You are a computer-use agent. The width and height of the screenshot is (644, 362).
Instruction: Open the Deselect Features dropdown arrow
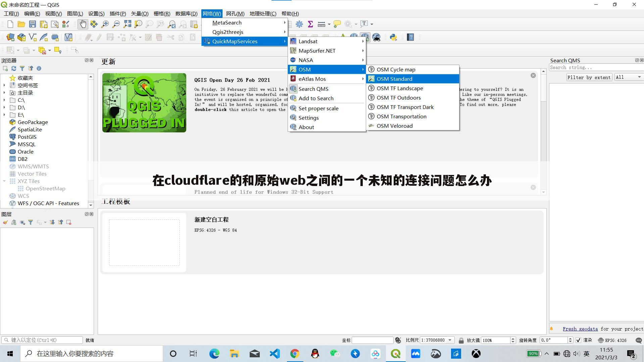(49, 51)
